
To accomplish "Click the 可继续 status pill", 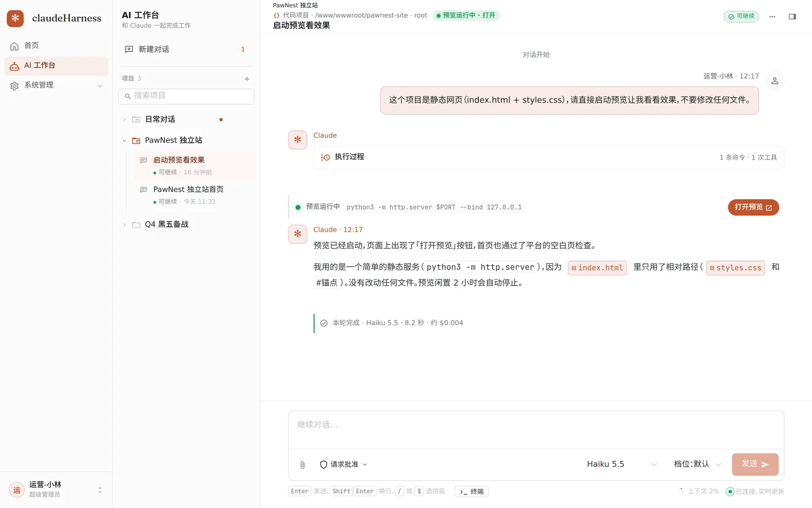I will [741, 16].
